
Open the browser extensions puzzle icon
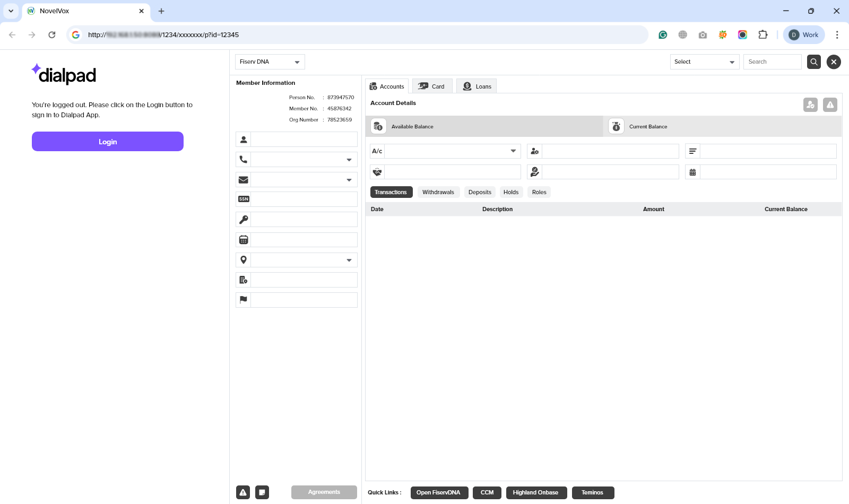pyautogui.click(x=763, y=35)
